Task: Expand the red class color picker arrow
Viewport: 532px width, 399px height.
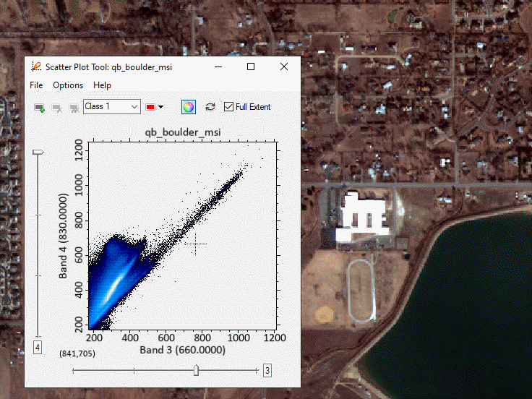Action: tap(161, 107)
